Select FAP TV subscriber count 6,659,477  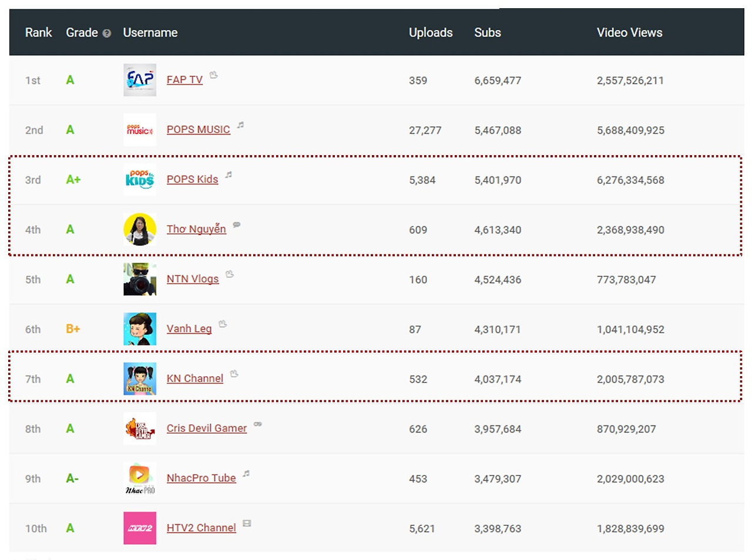click(498, 81)
